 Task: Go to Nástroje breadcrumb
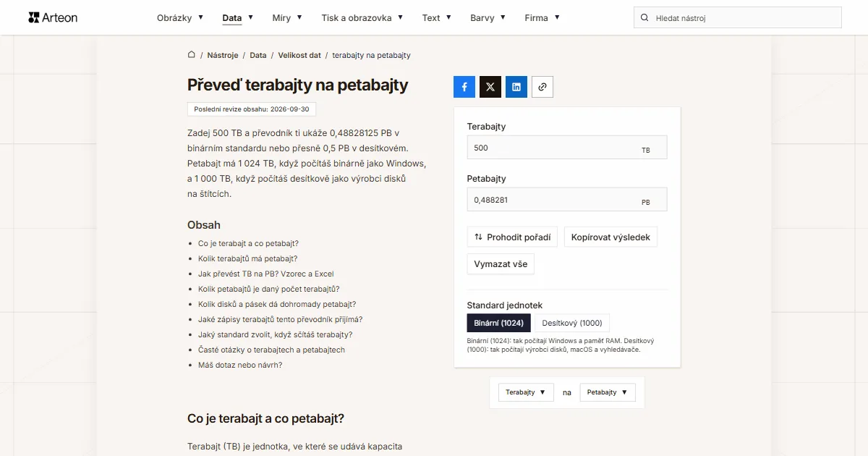(x=223, y=55)
